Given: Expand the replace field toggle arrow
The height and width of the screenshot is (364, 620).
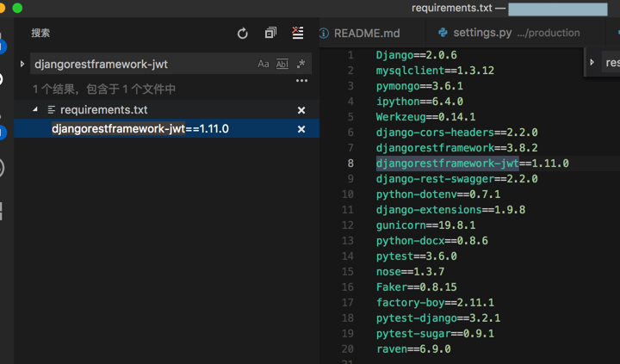Looking at the screenshot, I should 22,64.
